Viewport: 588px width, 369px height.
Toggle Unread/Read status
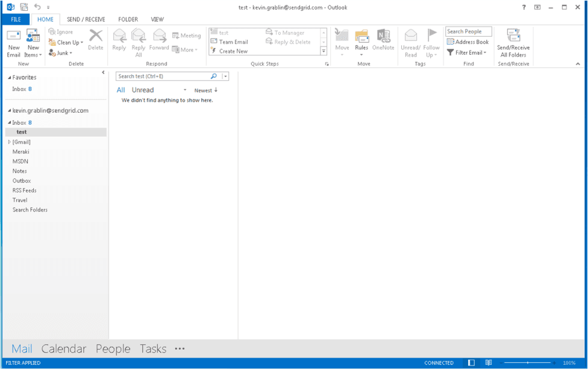click(x=411, y=42)
